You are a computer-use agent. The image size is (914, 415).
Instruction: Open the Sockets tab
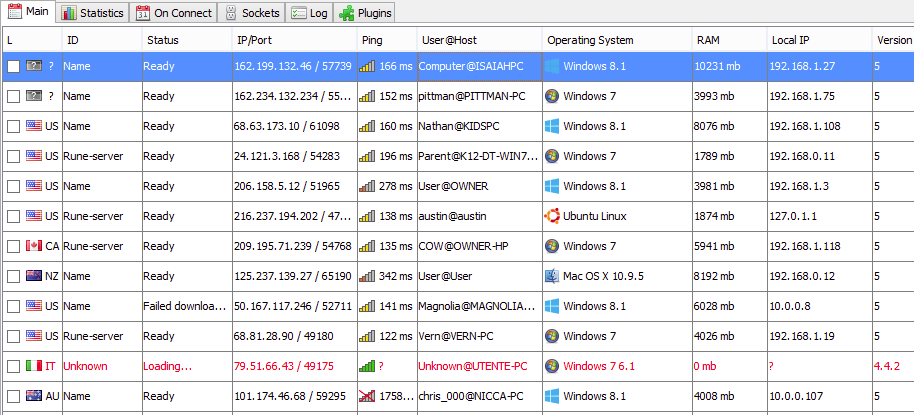tap(252, 12)
